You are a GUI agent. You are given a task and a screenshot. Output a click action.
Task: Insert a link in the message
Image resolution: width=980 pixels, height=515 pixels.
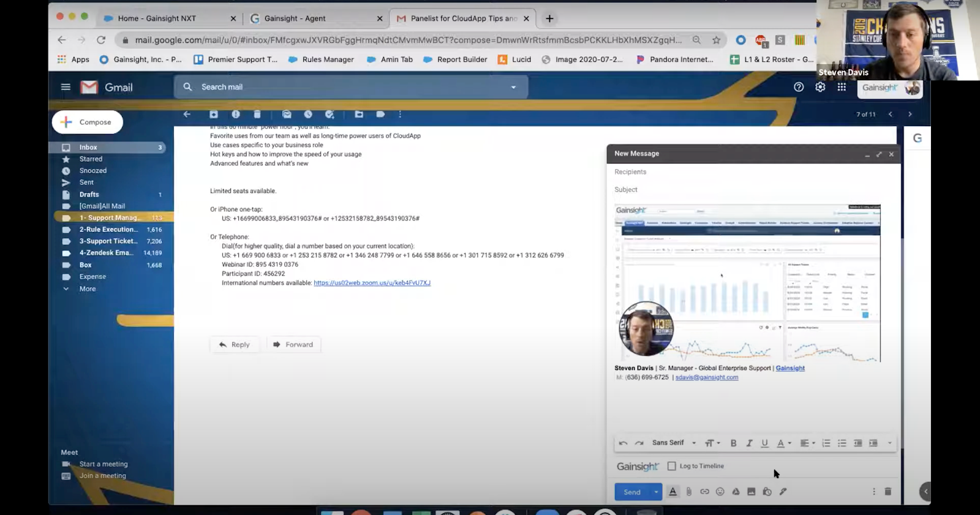(x=704, y=492)
